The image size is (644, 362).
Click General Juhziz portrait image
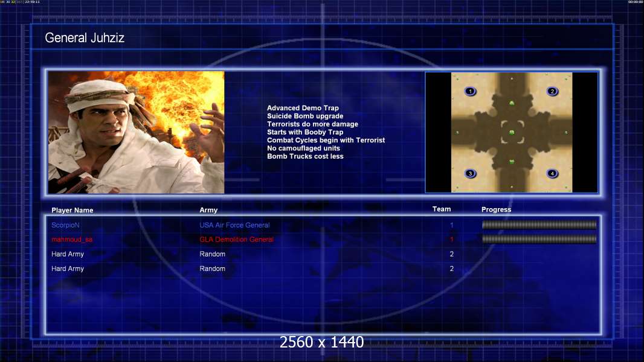coord(137,132)
